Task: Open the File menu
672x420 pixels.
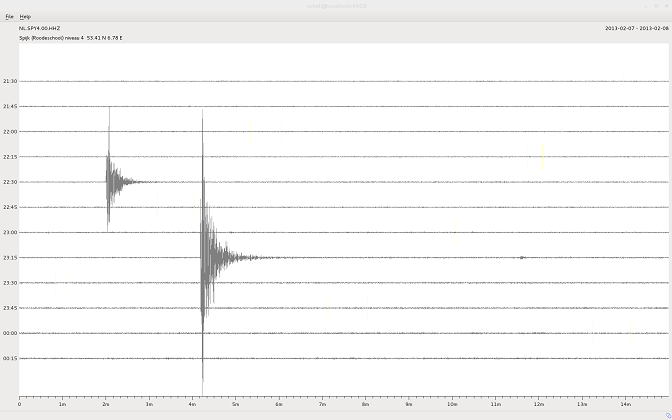Action: (x=9, y=17)
